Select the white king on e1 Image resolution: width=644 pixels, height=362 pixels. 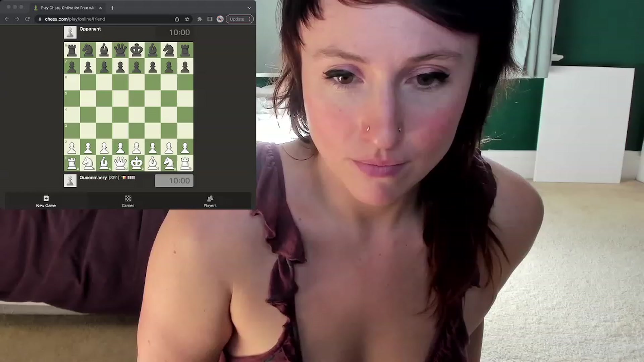(x=136, y=163)
